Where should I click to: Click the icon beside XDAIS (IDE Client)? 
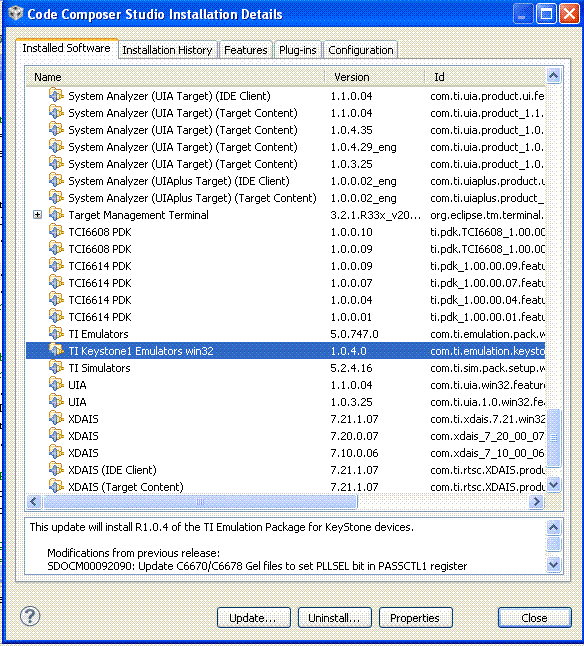[x=56, y=469]
